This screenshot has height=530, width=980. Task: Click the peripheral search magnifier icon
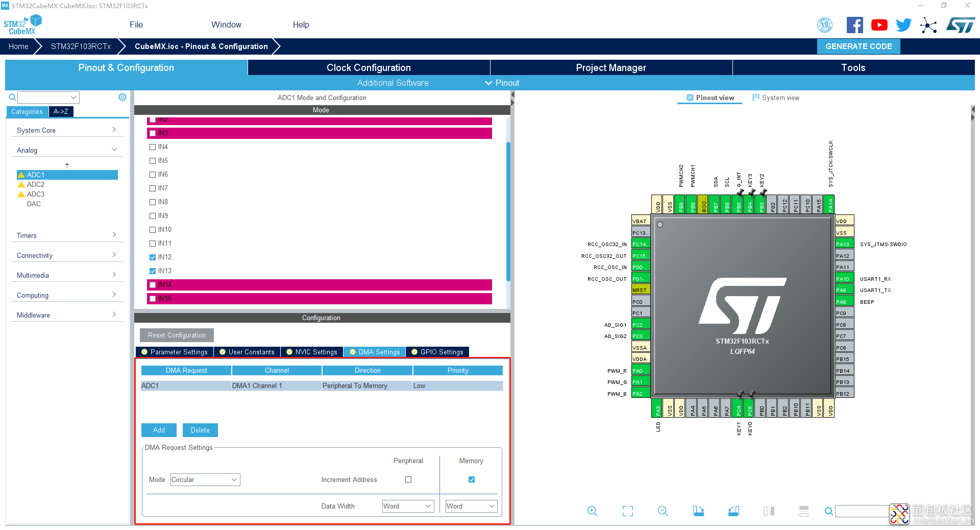12,97
